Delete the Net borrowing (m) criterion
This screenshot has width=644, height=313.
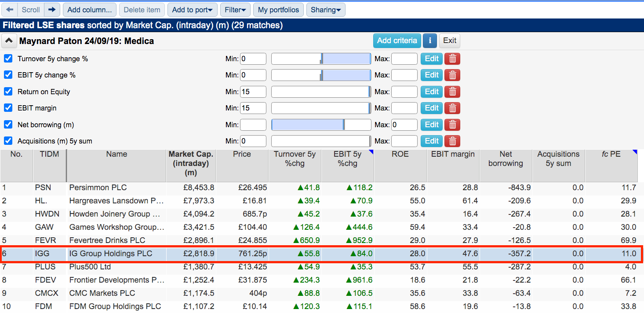tap(452, 125)
